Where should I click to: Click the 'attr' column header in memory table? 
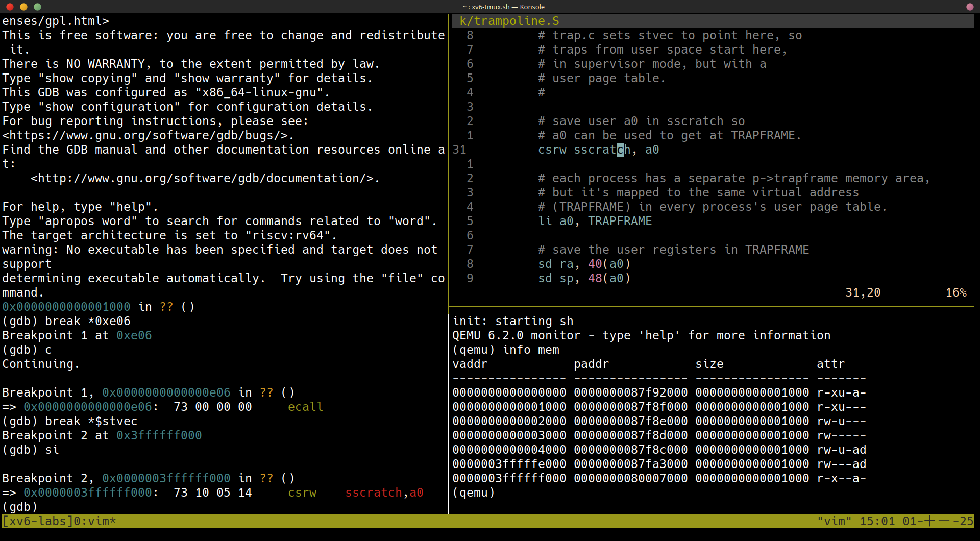point(830,364)
